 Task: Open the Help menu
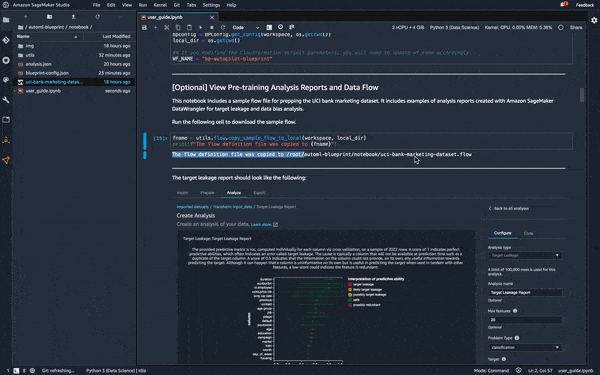click(231, 5)
